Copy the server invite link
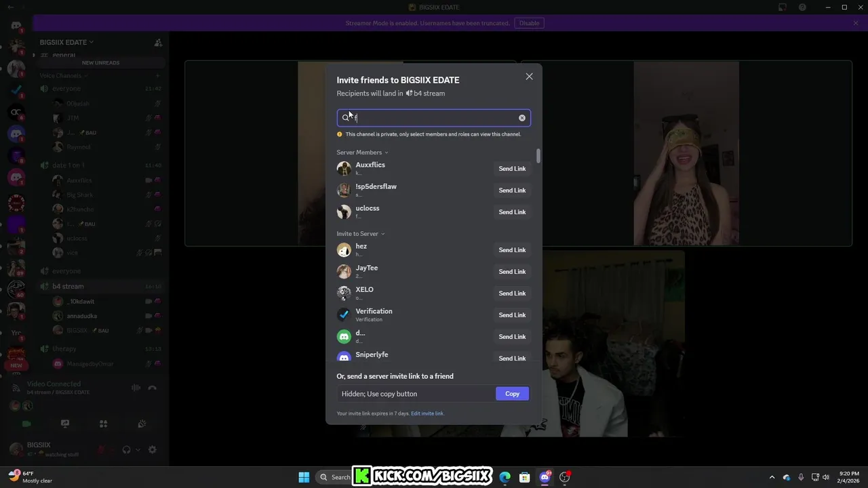 coord(512,394)
